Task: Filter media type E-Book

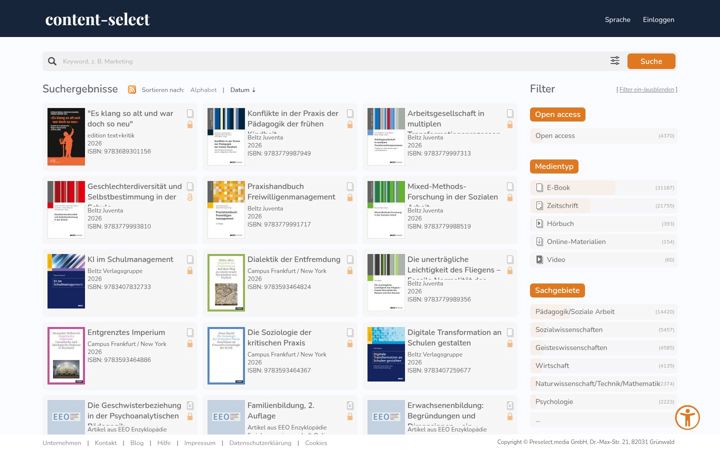Action: pyautogui.click(x=603, y=188)
